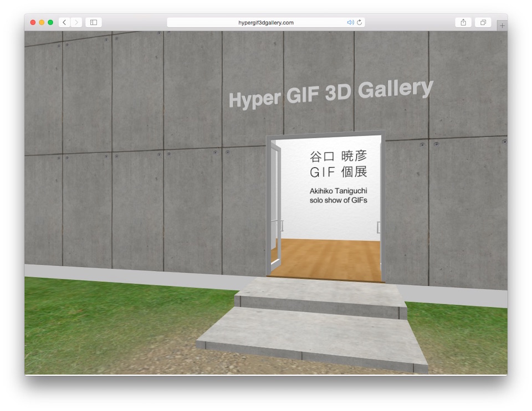
Task: Go back with the left chevron button
Action: pos(64,23)
